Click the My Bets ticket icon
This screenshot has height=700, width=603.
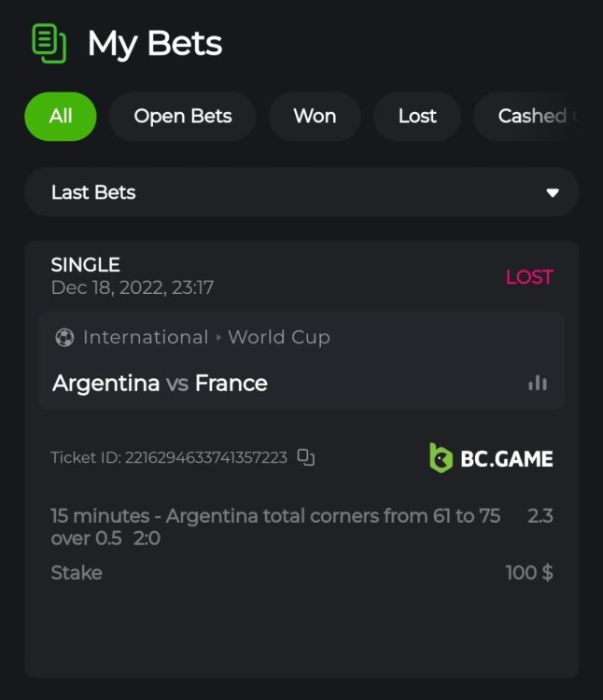[49, 43]
